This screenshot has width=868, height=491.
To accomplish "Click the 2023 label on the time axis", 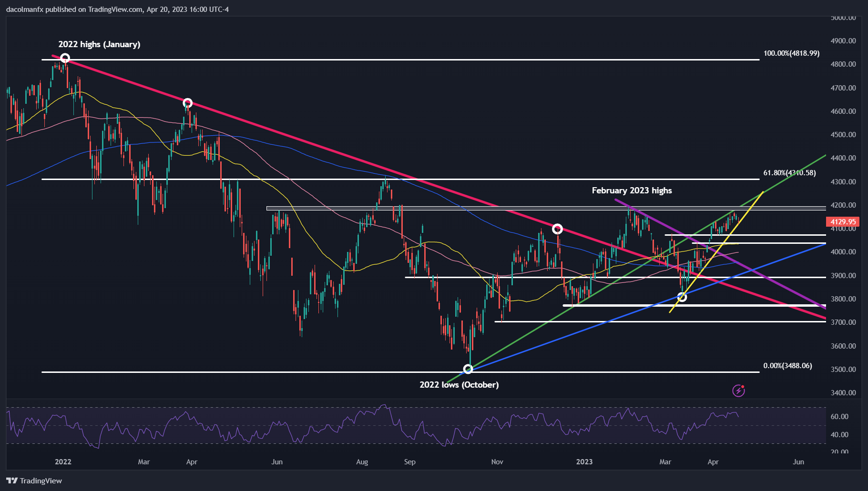I will [584, 461].
